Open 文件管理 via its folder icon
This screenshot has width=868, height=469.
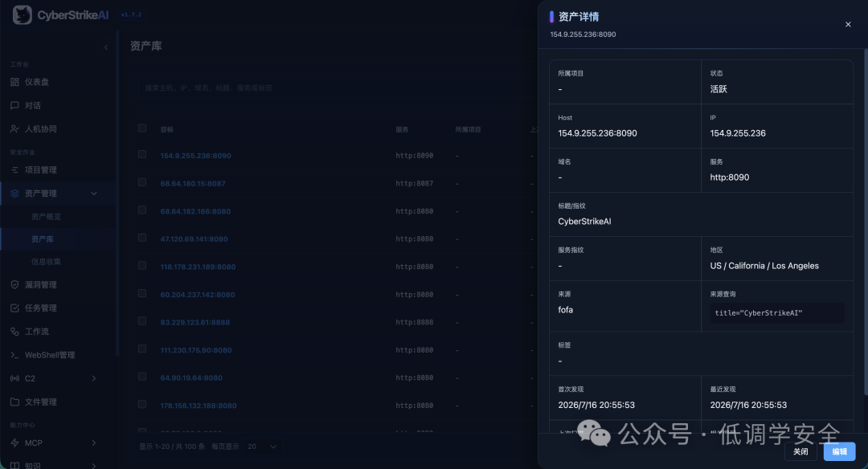14,402
